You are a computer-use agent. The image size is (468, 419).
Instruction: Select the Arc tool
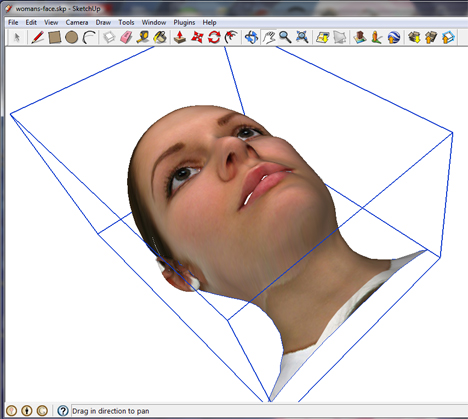(89, 37)
